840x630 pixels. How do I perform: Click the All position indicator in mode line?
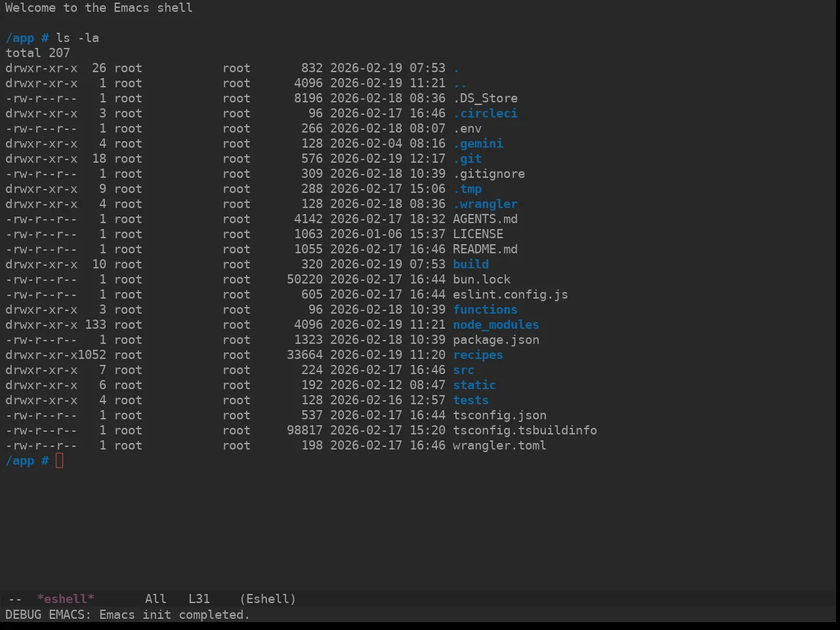click(156, 598)
